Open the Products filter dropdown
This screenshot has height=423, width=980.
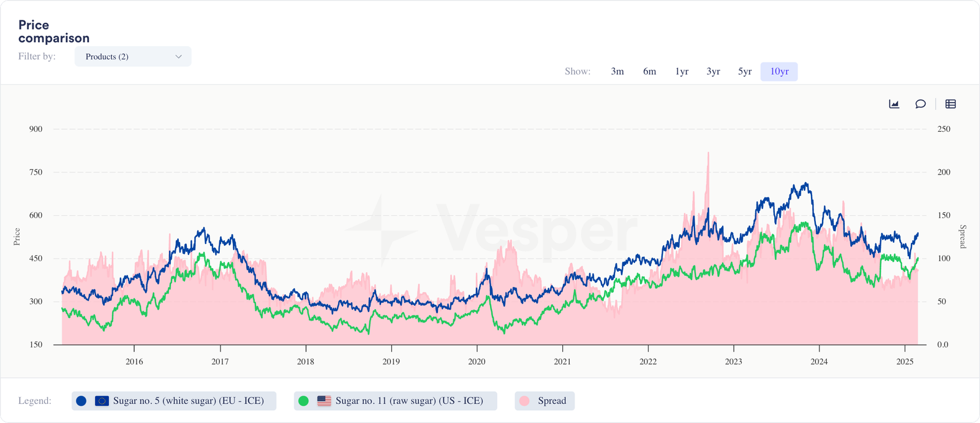pos(132,56)
